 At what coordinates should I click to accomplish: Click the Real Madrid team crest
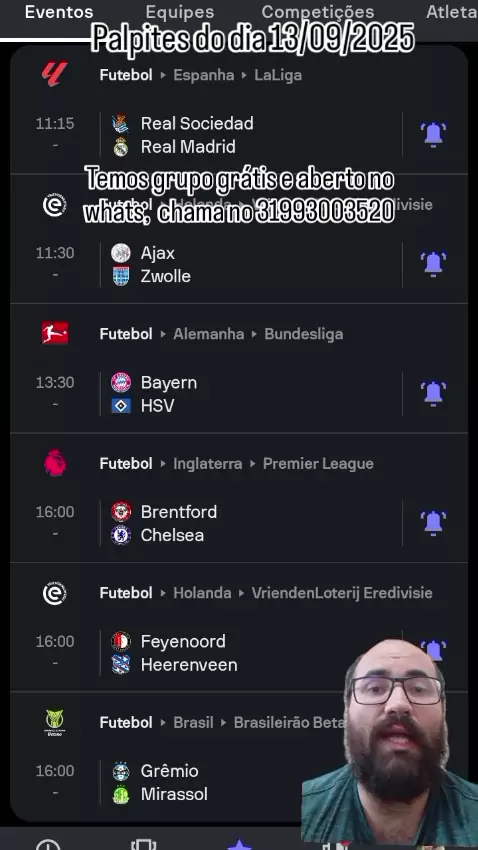click(x=120, y=147)
